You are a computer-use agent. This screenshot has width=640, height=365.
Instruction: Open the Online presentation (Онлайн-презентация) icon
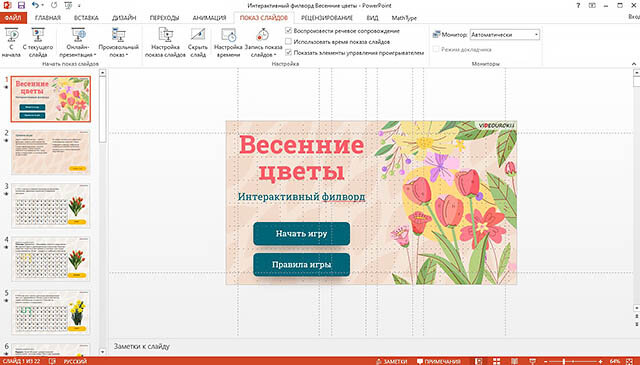click(78, 35)
